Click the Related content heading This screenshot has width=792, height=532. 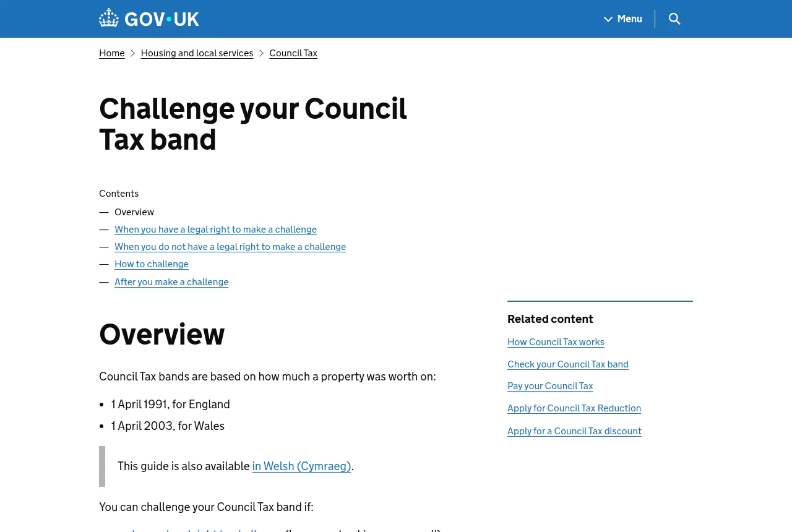(x=550, y=319)
